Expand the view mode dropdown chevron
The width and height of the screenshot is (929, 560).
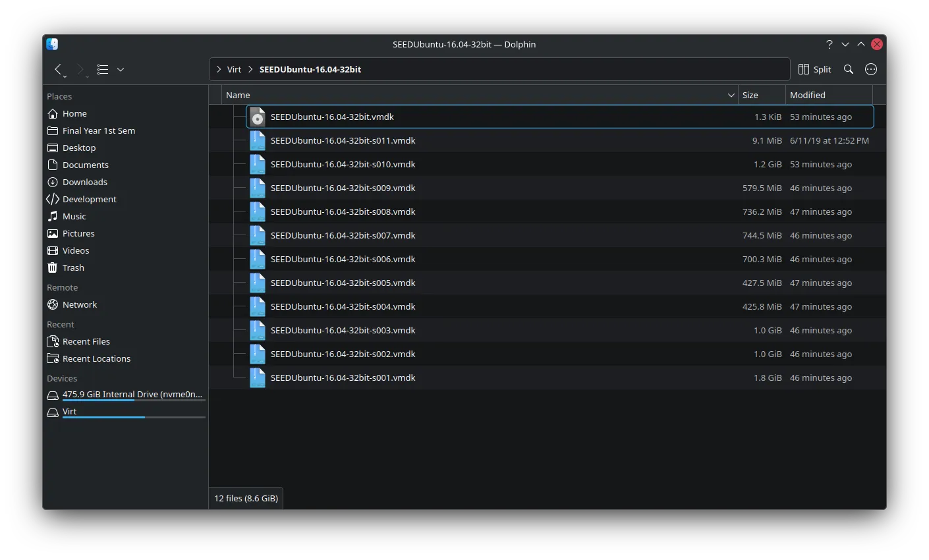pyautogui.click(x=121, y=69)
